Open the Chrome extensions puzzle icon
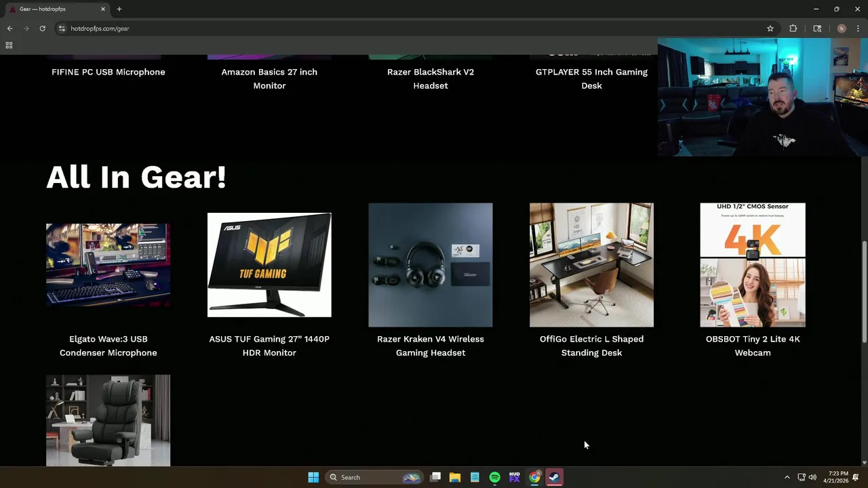 pyautogui.click(x=793, y=28)
